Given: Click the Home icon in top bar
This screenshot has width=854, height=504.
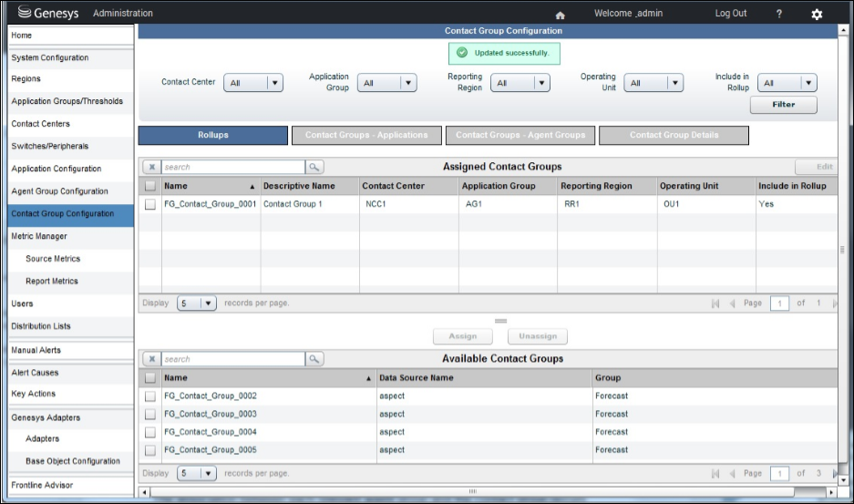Looking at the screenshot, I should (560, 15).
